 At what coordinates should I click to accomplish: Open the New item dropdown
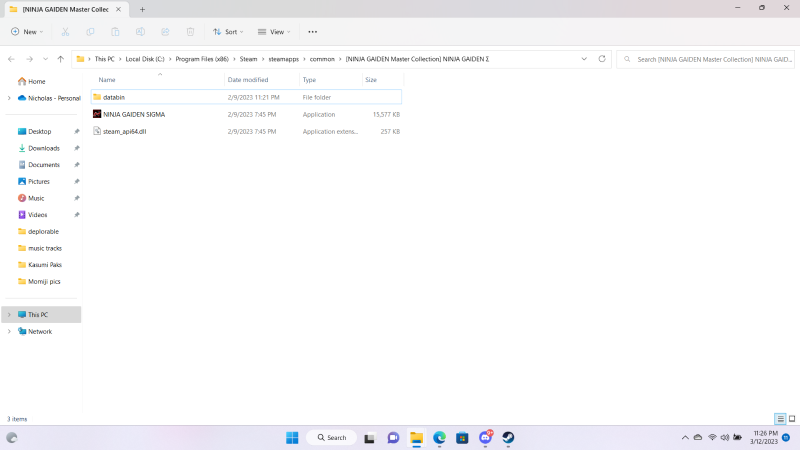[27, 32]
